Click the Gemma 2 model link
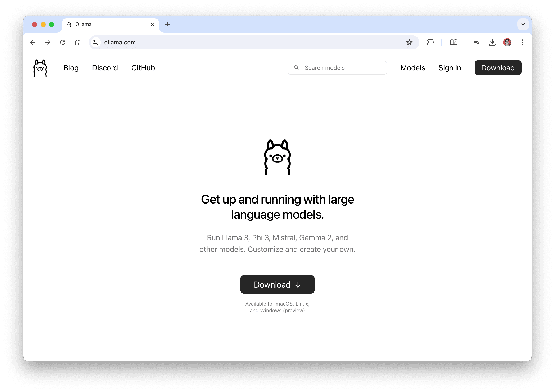The height and width of the screenshot is (392, 555). pyautogui.click(x=315, y=238)
